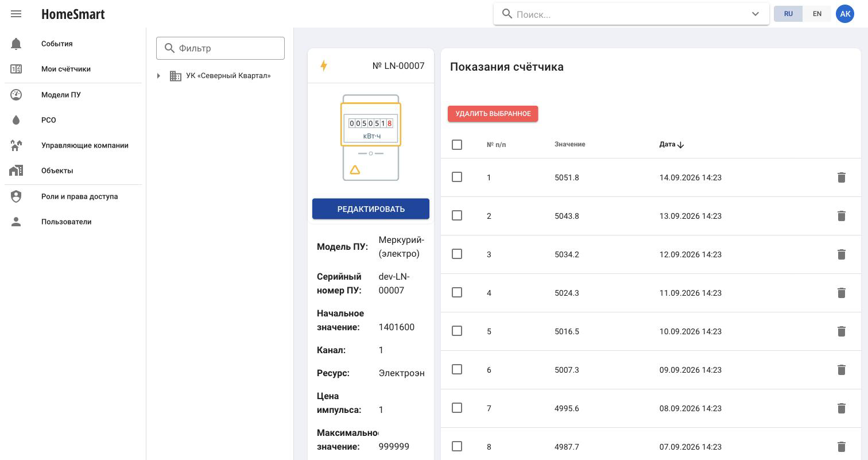Select the checkbox for row 2
This screenshot has height=460, width=868.
457,215
